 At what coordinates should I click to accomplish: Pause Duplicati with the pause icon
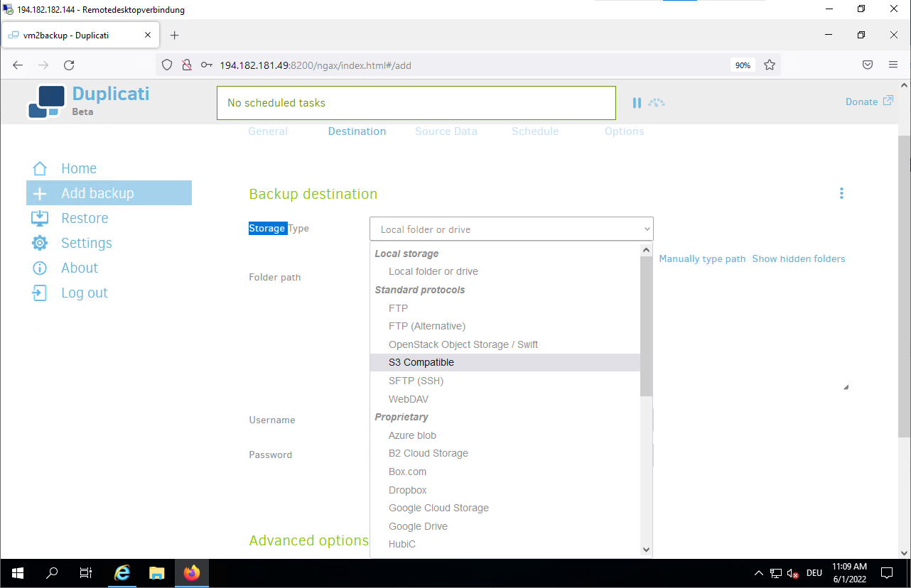pos(637,103)
